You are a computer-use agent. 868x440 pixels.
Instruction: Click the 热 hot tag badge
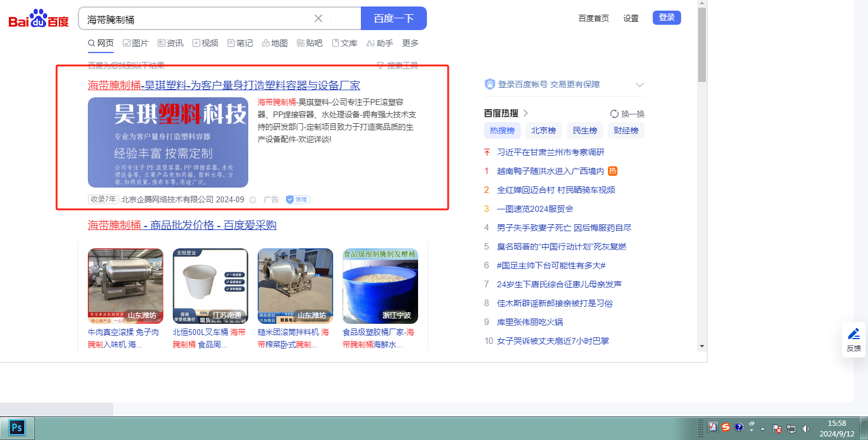tap(613, 171)
